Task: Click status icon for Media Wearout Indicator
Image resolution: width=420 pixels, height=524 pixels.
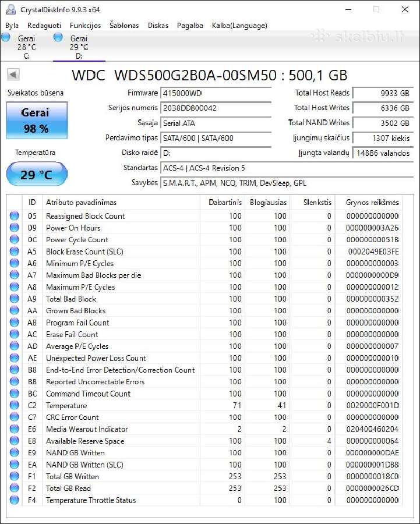Action: pyautogui.click(x=15, y=429)
